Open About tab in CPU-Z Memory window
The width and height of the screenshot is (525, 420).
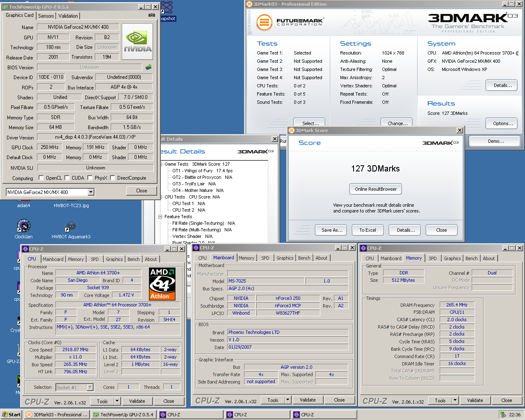pos(489,258)
